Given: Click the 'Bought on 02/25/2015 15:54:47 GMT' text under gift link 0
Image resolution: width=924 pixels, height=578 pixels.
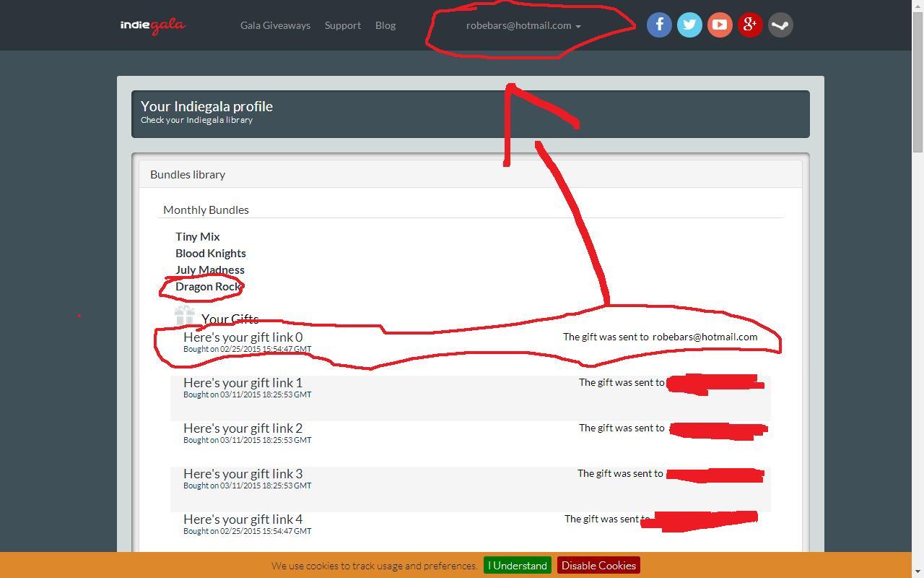Looking at the screenshot, I should pyautogui.click(x=248, y=349).
